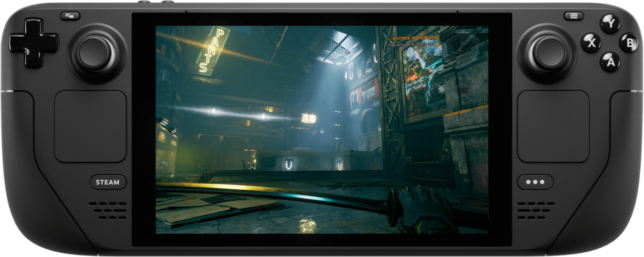Open quick access with three-dots button

click(x=535, y=182)
